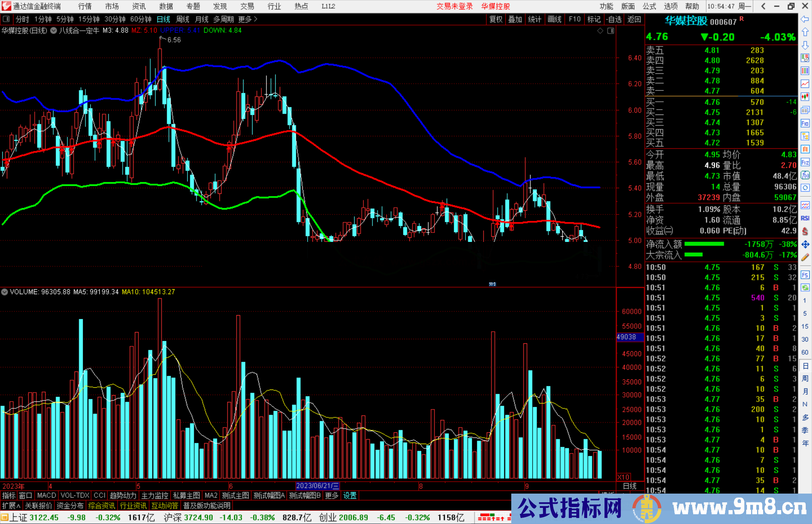Click the 2023/06/21 date marker on timeline
The image size is (812, 524).
click(317, 486)
